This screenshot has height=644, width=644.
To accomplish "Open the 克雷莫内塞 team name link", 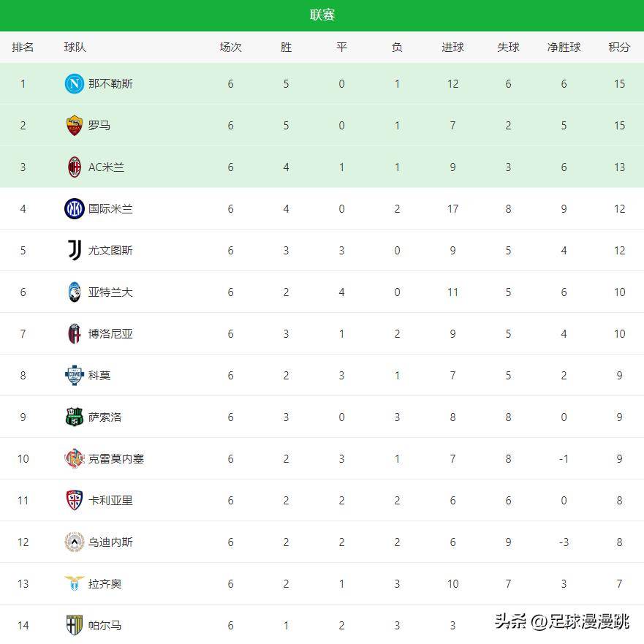I will coord(116,458).
